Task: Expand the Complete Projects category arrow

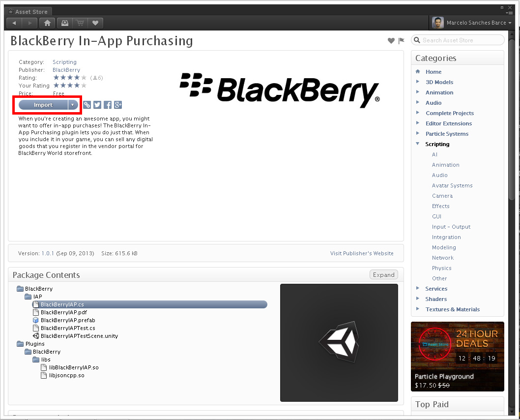Action: coord(418,113)
